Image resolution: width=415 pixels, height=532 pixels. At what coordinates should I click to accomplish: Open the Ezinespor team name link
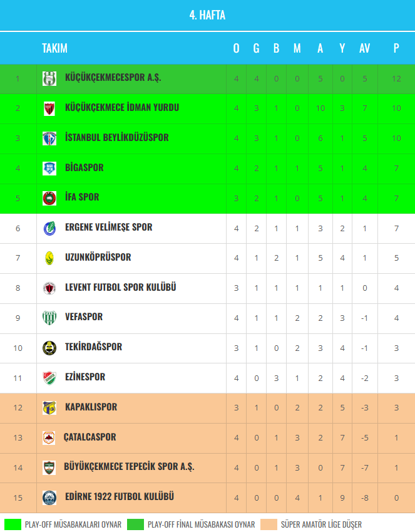(x=85, y=377)
